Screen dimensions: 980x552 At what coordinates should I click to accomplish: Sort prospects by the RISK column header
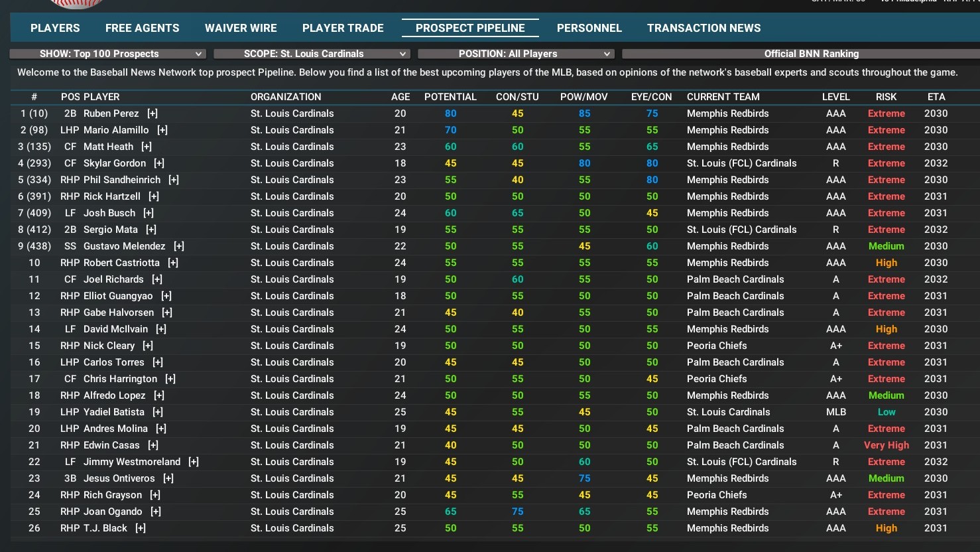pyautogui.click(x=886, y=97)
